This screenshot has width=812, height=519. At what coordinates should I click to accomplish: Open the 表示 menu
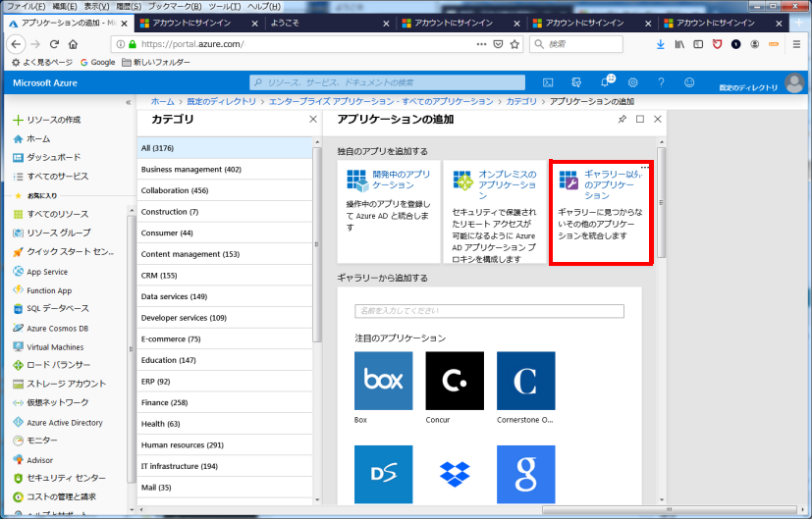[x=97, y=6]
